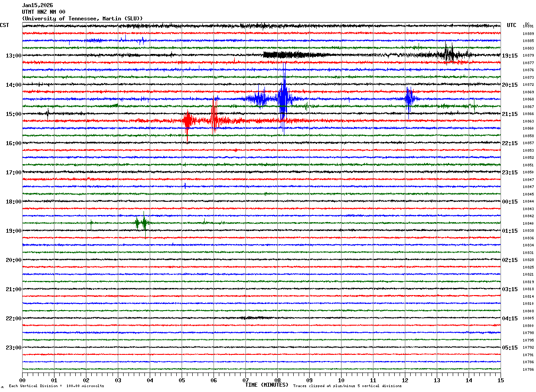
Task: Click the TIME (MINUTES) axis title
Action: [267, 385]
